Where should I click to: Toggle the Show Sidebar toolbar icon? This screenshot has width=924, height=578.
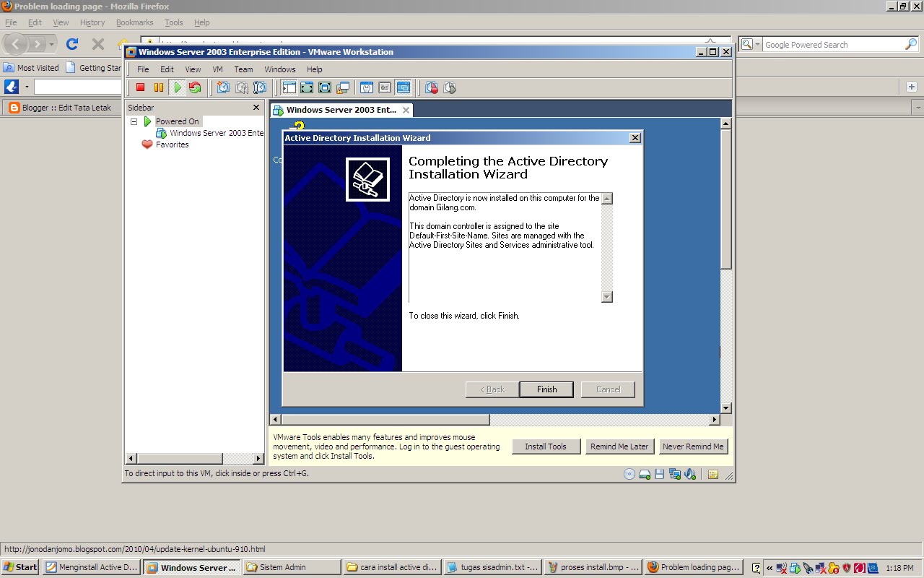coord(289,87)
